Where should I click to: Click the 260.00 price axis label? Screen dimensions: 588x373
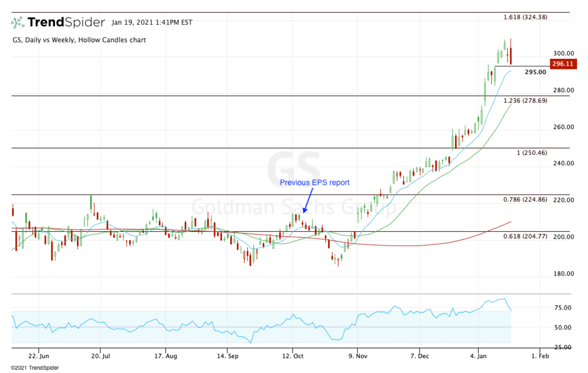click(563, 127)
